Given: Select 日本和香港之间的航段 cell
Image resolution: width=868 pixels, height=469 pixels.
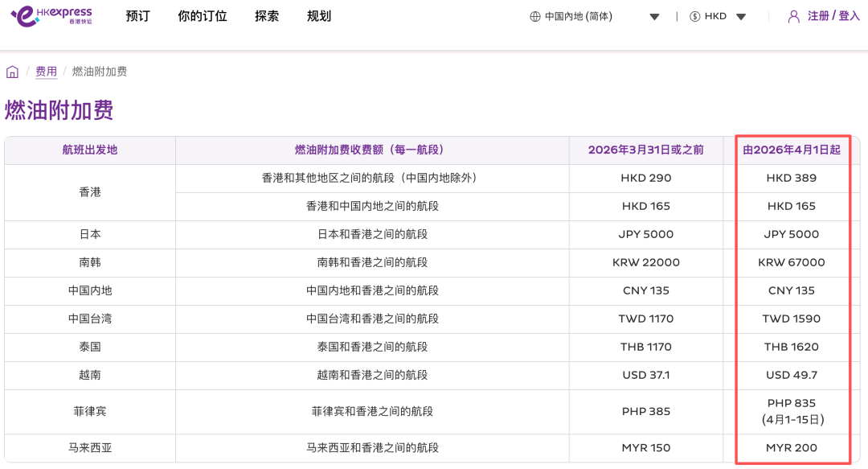Looking at the screenshot, I should (x=372, y=235).
